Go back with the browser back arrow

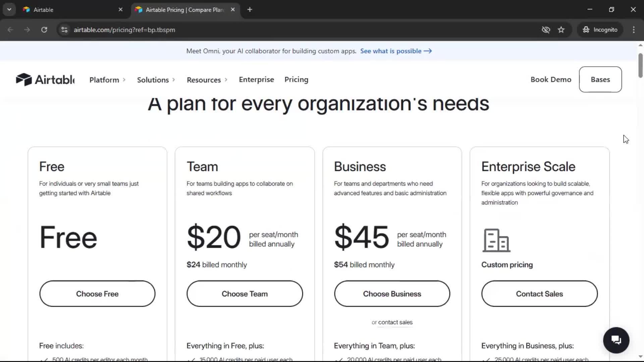tap(10, 29)
